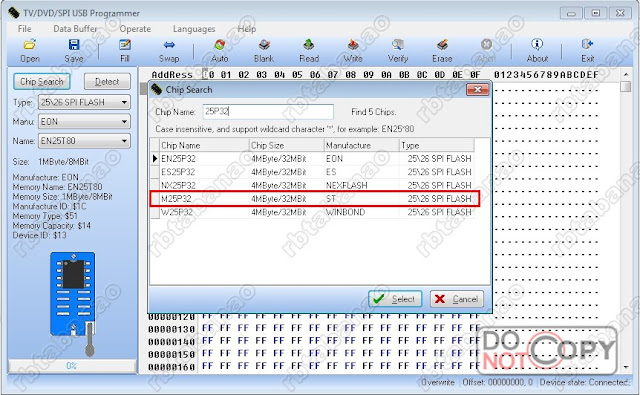Viewport: 640px width, 395px height.
Task: Click address row 00000150 in hex view
Action: [171, 354]
